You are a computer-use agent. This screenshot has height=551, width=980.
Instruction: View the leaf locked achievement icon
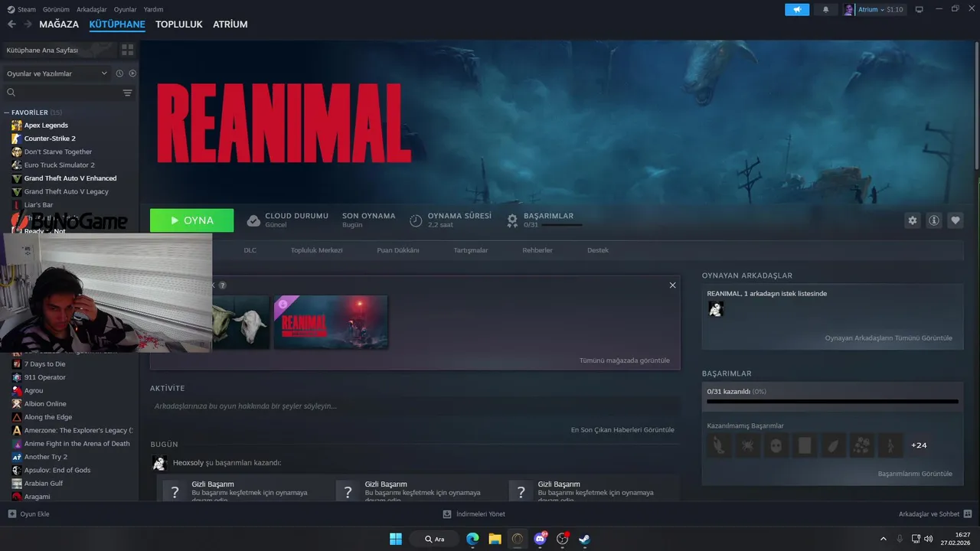coord(833,445)
